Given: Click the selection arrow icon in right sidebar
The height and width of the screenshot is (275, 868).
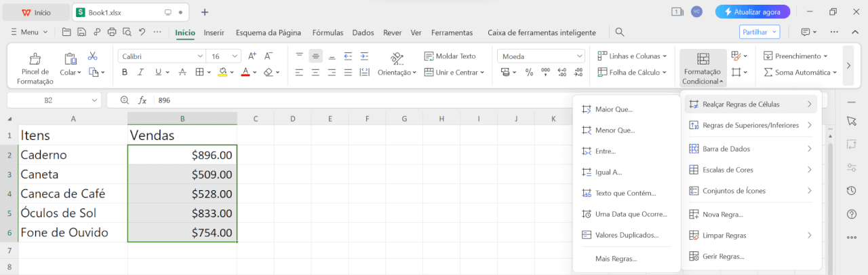Looking at the screenshot, I should coord(852,121).
